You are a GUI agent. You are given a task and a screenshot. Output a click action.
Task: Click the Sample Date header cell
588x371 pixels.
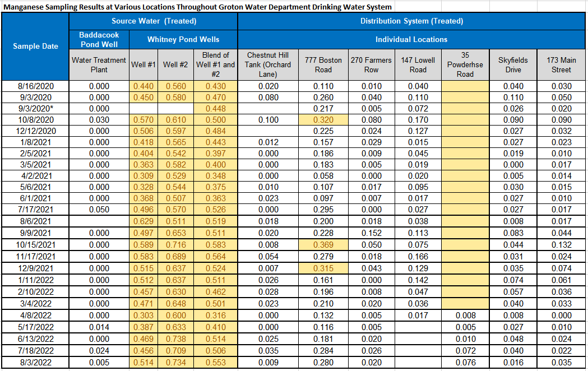(35, 46)
